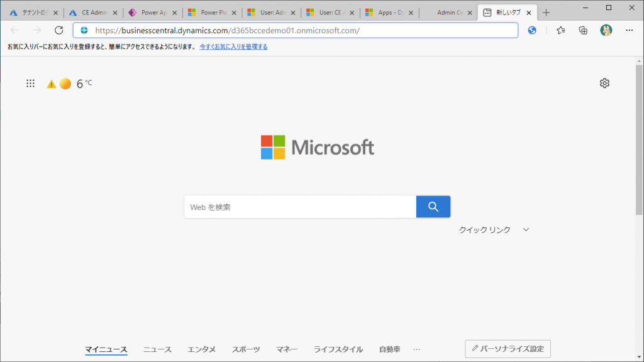This screenshot has height=362, width=644.
Task: Close the User: Adm tab
Action: click(x=293, y=13)
